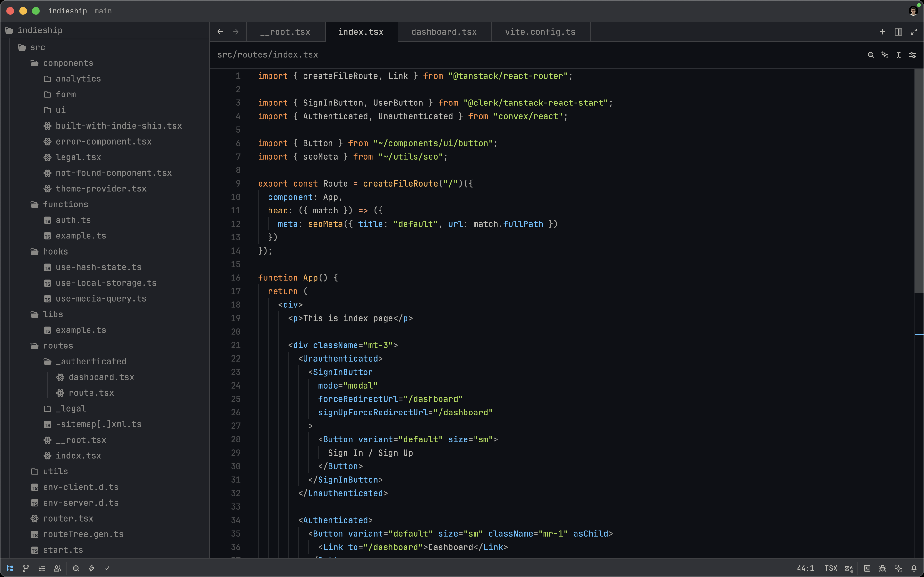Open the Collaboration panel people icon
Screen dimensions: 924x577
(57, 569)
